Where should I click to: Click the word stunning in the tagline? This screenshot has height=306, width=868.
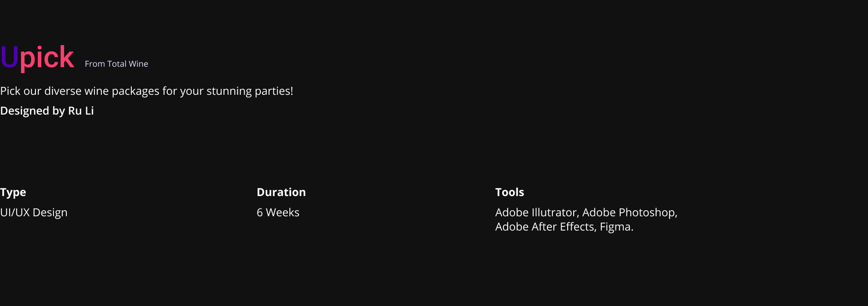tap(229, 91)
